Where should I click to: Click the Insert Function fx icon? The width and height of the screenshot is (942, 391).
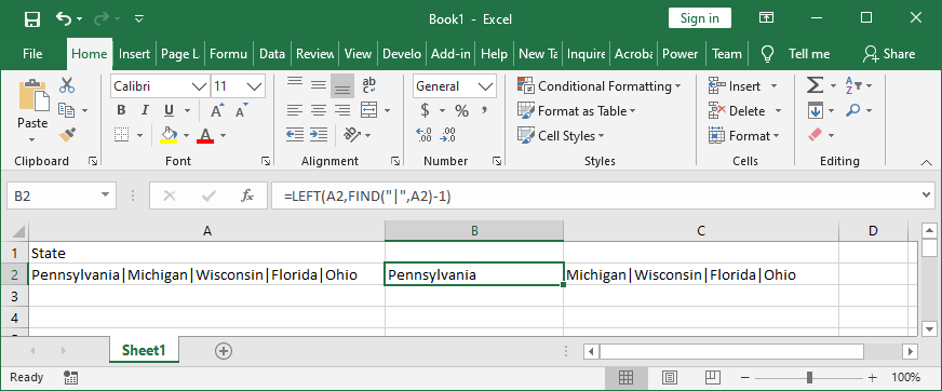click(247, 195)
